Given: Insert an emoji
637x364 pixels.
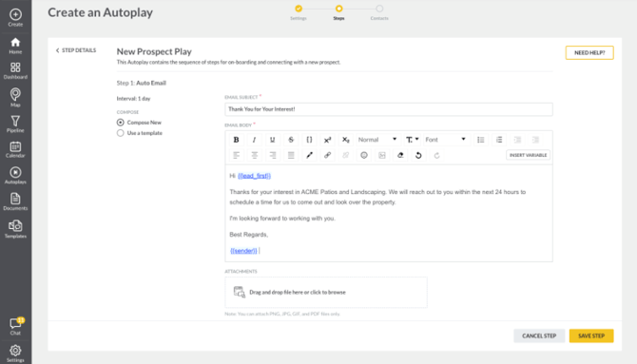Looking at the screenshot, I should coord(364,155).
